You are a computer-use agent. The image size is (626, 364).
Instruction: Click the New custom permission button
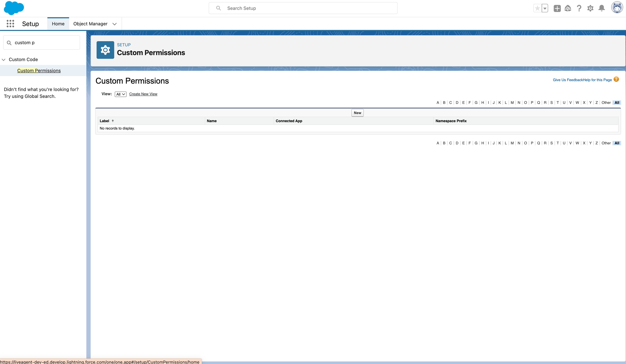(357, 113)
